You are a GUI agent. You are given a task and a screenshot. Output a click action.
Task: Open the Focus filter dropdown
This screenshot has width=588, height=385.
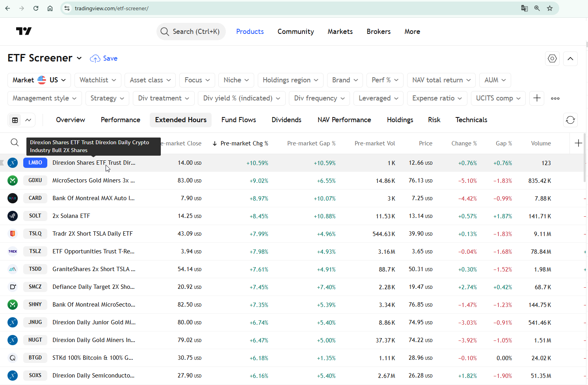[197, 80]
